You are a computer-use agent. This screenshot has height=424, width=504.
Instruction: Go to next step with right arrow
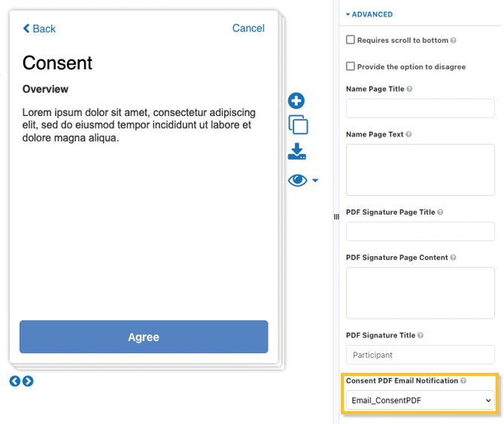pyautogui.click(x=28, y=381)
